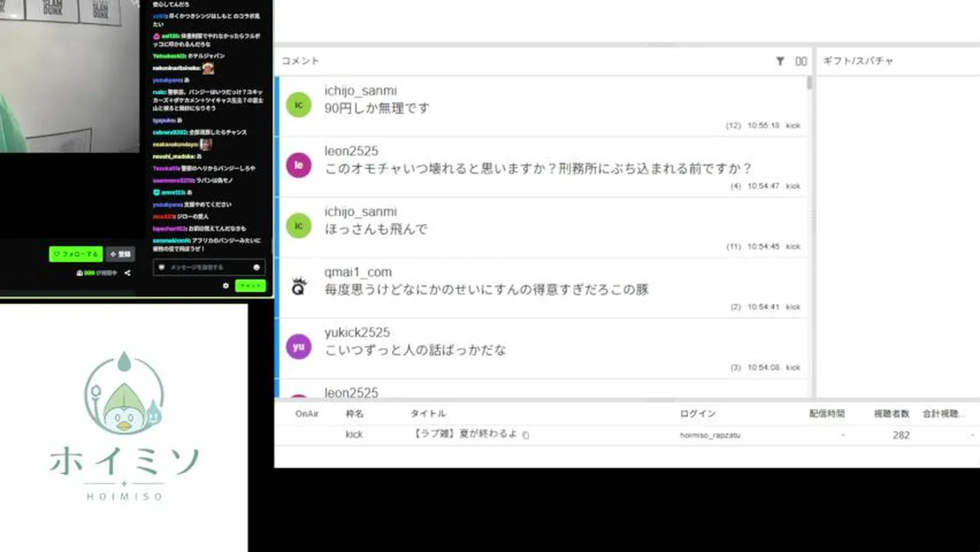Viewport: 980px width, 552px height.
Task: Follow the channel with フォローする button
Action: (x=76, y=254)
